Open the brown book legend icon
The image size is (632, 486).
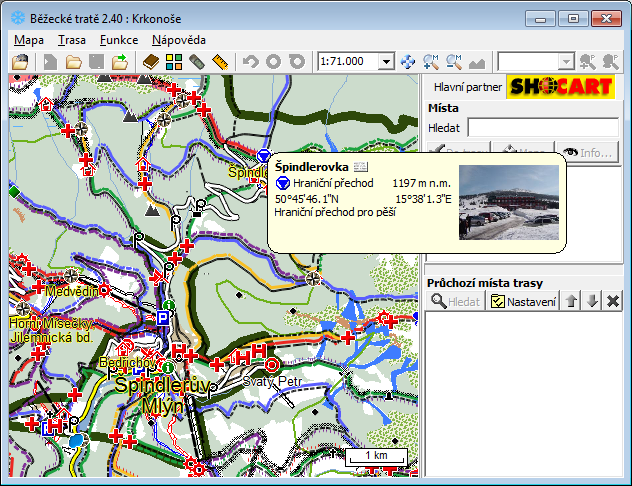pos(150,62)
